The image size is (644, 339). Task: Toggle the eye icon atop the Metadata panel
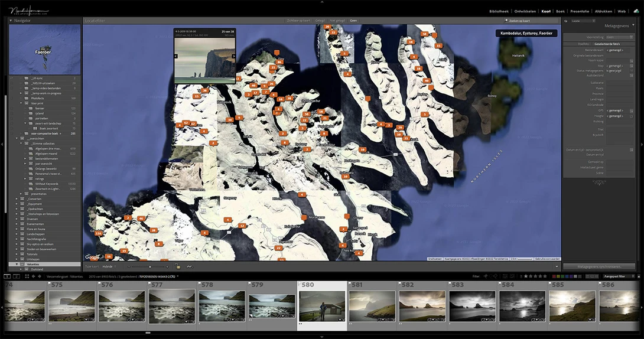tap(566, 21)
